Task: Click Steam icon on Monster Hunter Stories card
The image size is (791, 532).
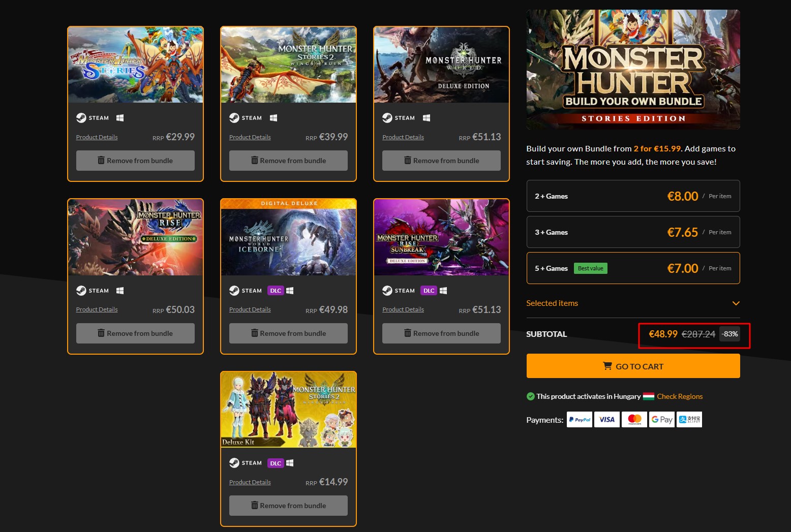Action: (x=93, y=118)
